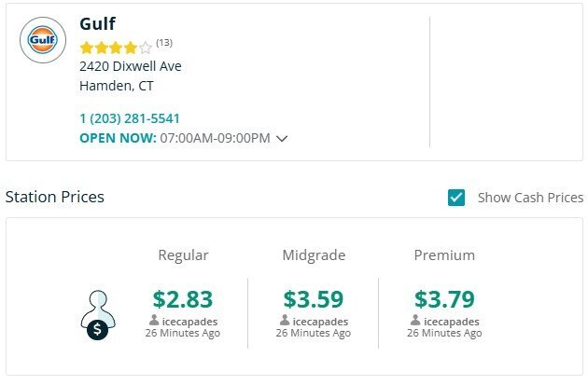Expand the station hours chevron
588x385 pixels.
click(x=282, y=139)
